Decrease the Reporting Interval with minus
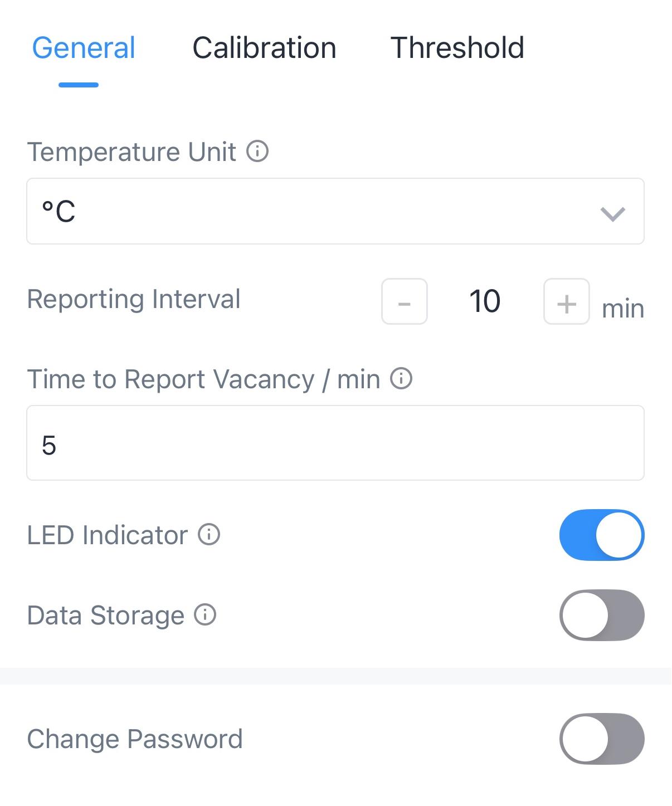 [405, 302]
